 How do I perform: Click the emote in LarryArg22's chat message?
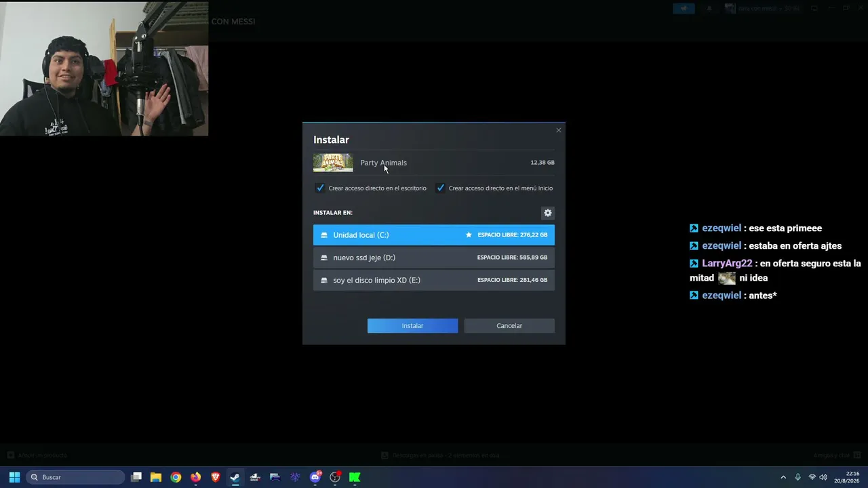(727, 278)
